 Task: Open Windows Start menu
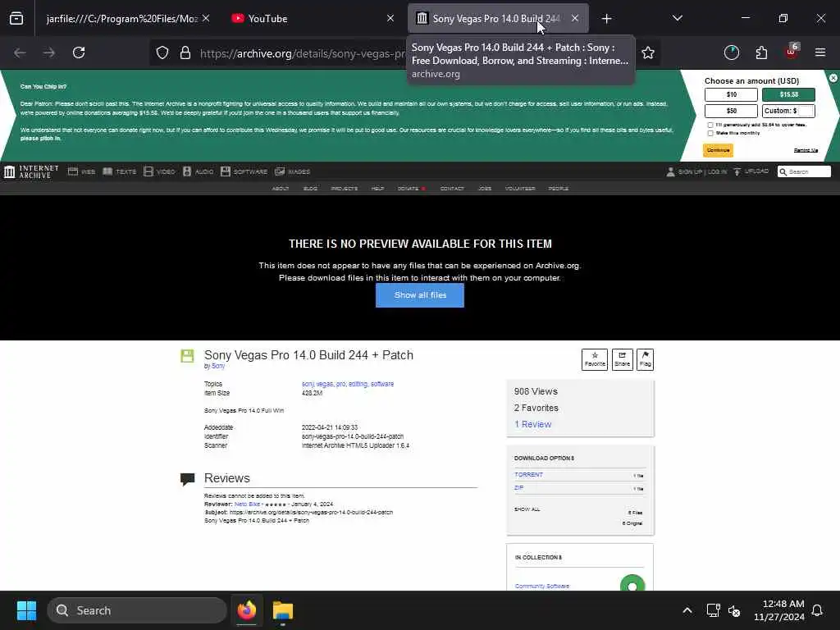click(26, 610)
